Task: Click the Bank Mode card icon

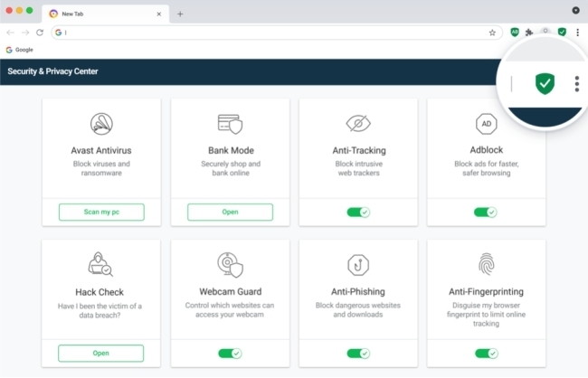Action: pos(230,124)
